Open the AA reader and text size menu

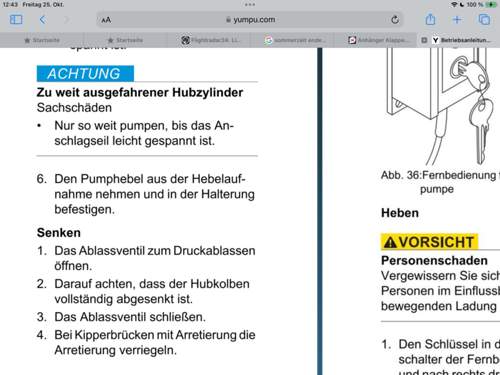pos(106,20)
